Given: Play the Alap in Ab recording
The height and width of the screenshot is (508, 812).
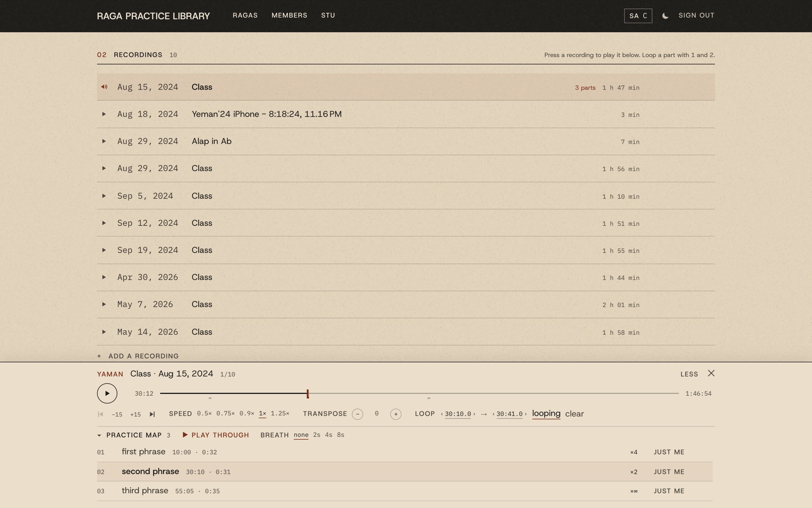Looking at the screenshot, I should pos(104,141).
